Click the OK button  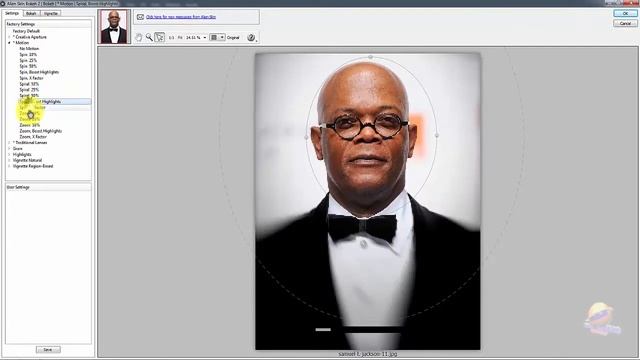(x=625, y=13)
